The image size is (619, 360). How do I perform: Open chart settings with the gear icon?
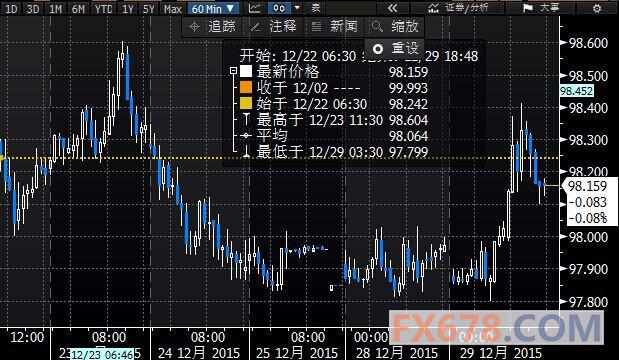[597, 8]
